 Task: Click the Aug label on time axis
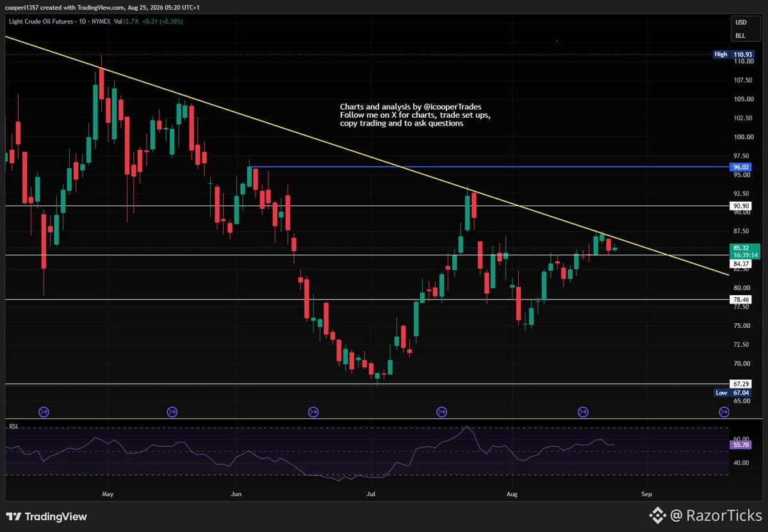(512, 494)
